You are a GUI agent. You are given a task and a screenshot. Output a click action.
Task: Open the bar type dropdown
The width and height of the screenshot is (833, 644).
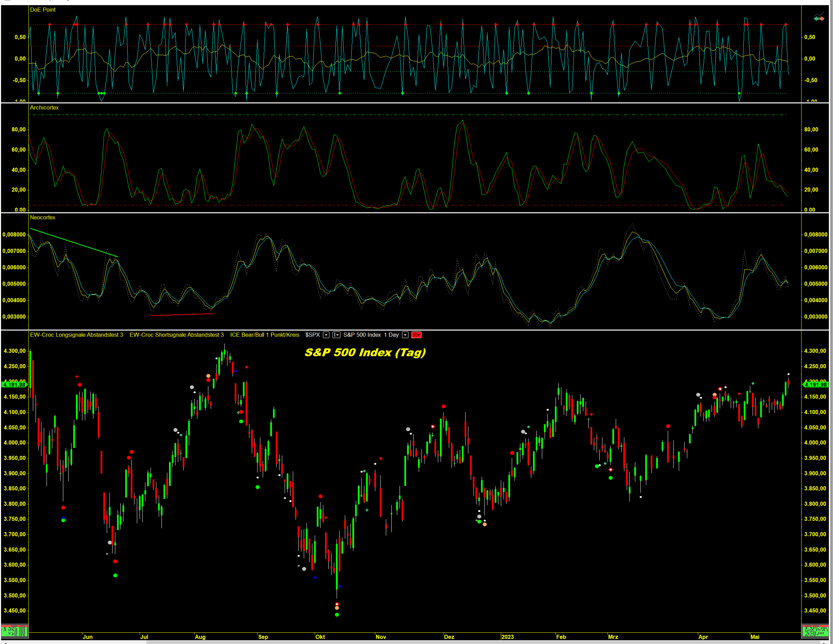click(x=336, y=335)
